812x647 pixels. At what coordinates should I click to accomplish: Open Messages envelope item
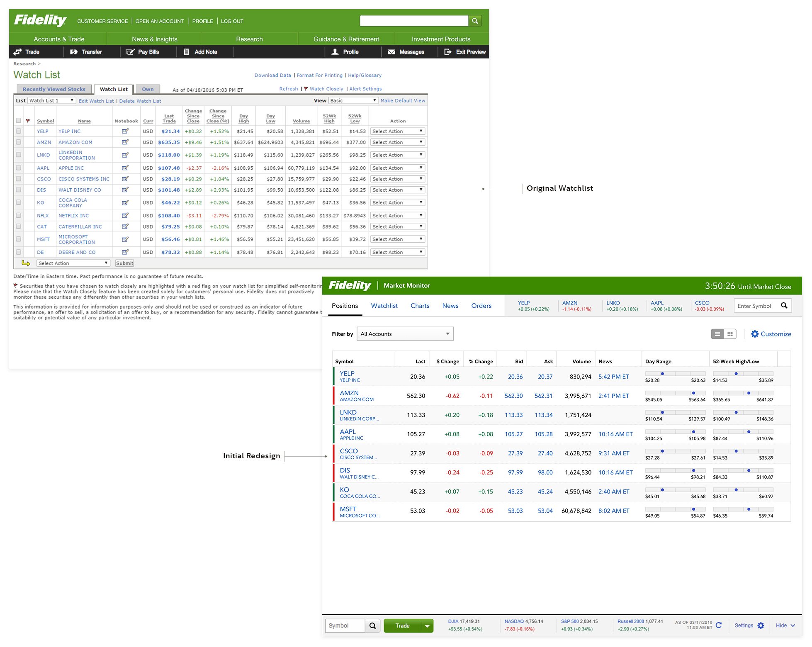(x=406, y=52)
